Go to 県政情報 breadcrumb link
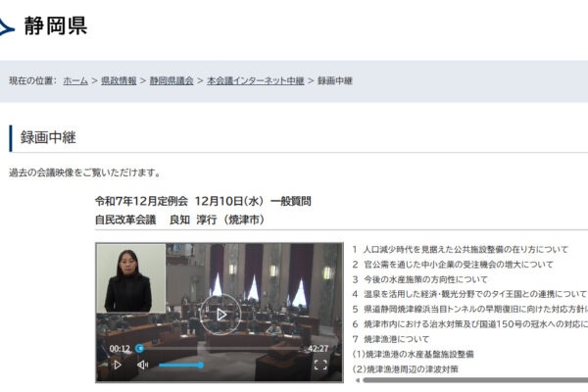This screenshot has width=588, height=392. click(119, 80)
